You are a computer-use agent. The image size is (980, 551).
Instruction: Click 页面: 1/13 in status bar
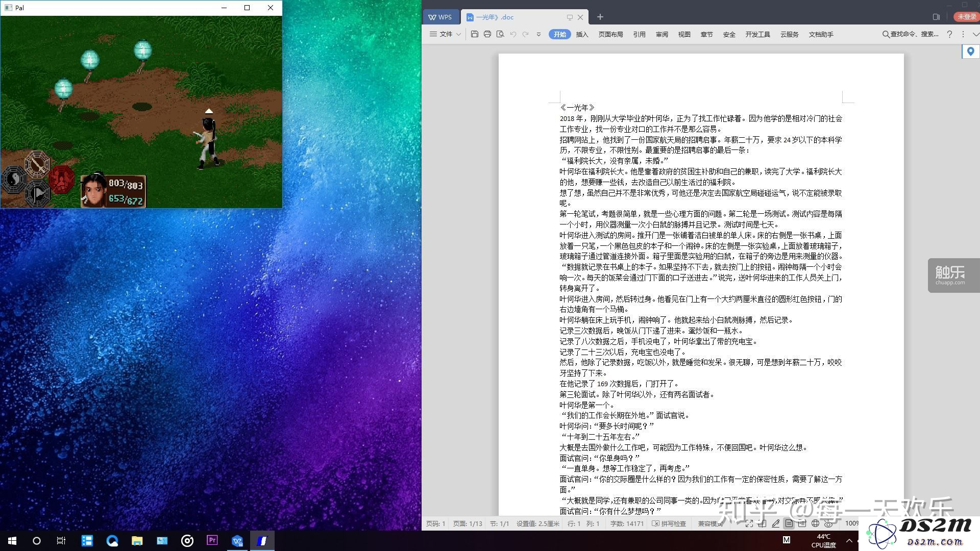coord(468,523)
